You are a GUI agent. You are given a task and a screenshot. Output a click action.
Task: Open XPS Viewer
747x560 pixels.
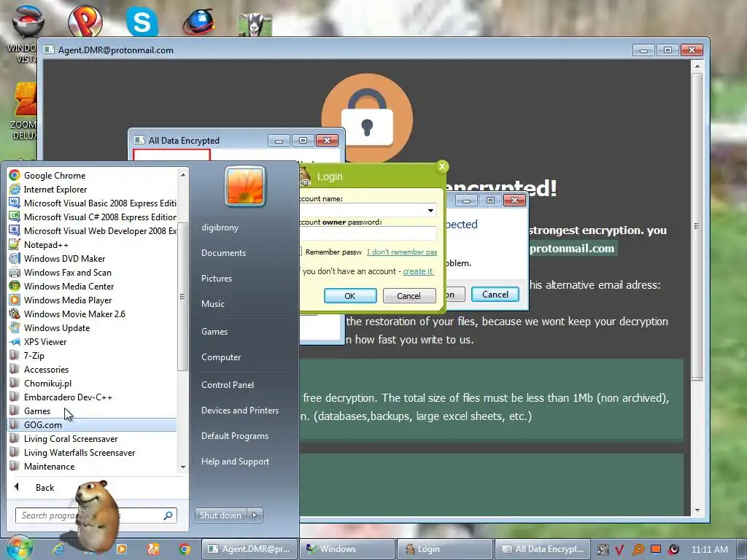(93, 341)
